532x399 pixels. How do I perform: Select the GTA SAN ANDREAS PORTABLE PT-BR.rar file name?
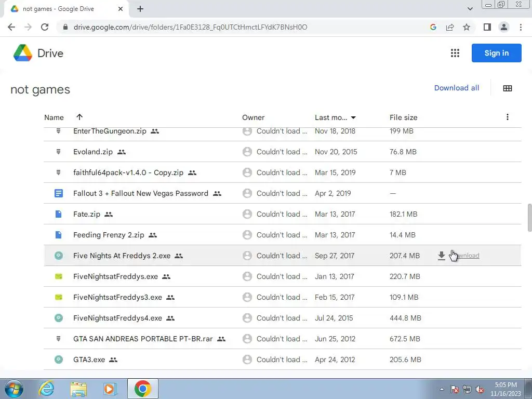click(143, 339)
